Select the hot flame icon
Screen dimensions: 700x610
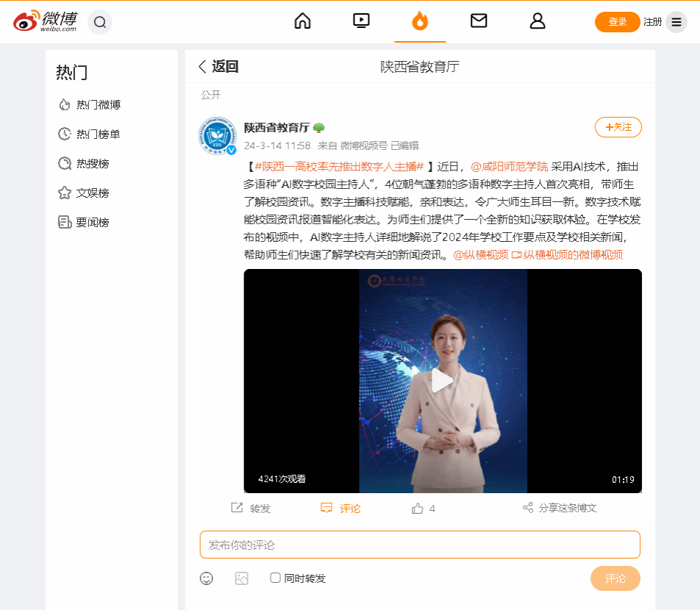(x=420, y=21)
